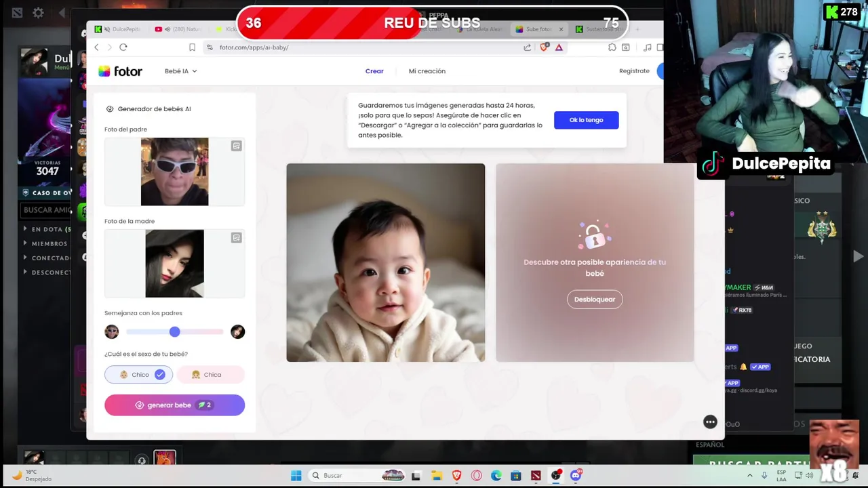Click the padlock icon on locked baby card
The image size is (868, 488).
pyautogui.click(x=594, y=235)
